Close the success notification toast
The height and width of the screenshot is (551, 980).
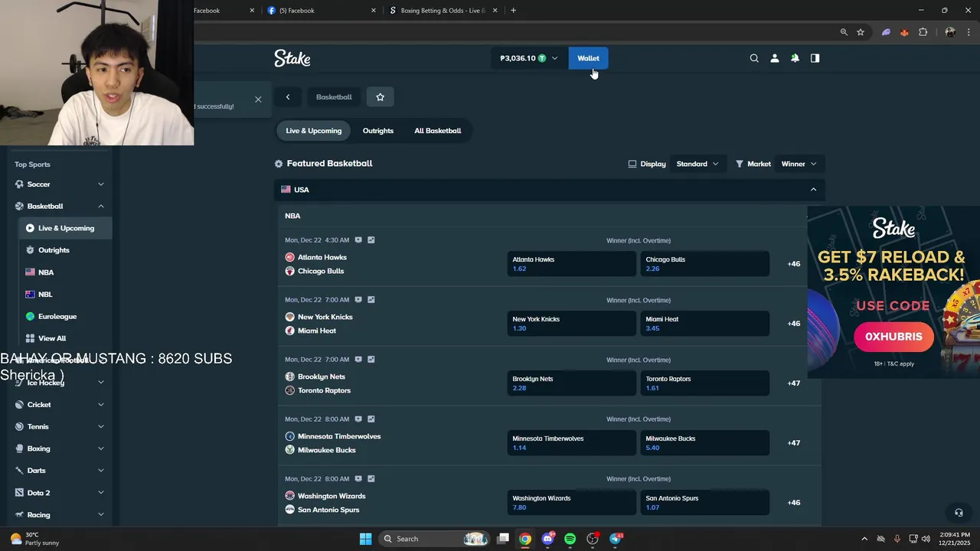[258, 99]
